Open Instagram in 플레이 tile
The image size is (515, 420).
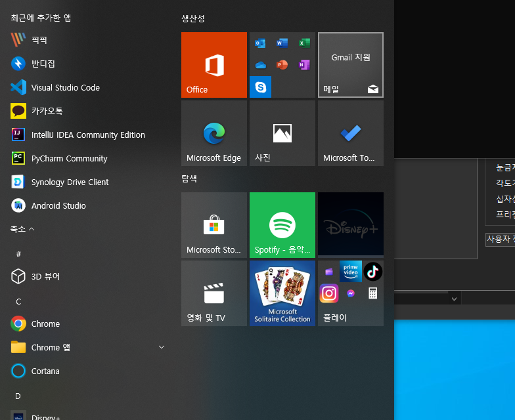(328, 293)
